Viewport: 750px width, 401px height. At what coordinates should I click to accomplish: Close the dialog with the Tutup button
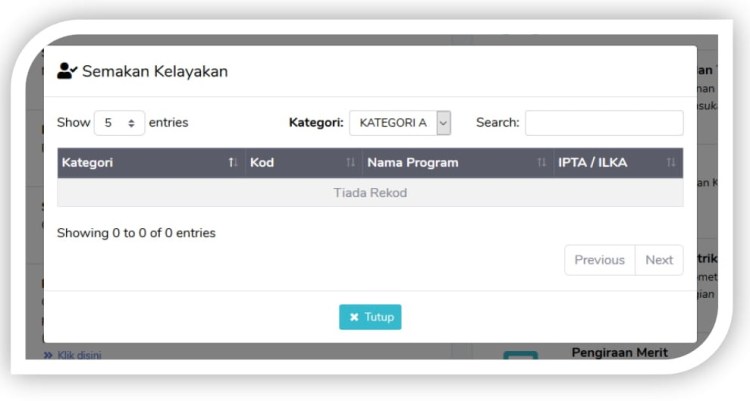370,318
